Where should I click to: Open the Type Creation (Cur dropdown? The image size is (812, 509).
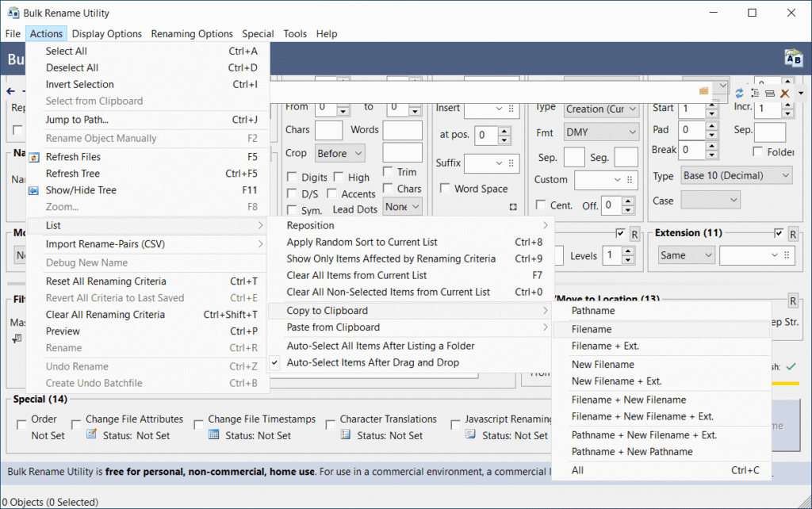tap(601, 109)
